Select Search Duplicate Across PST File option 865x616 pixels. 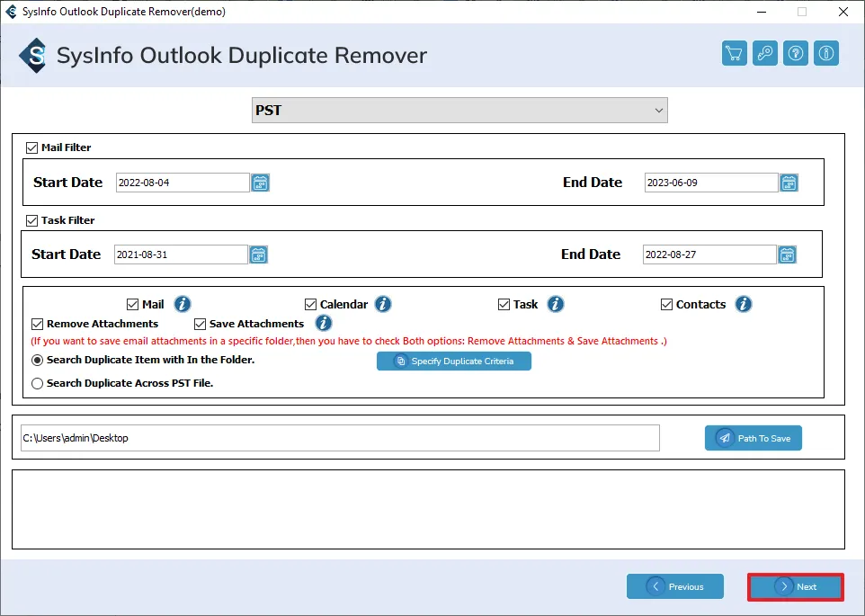[38, 383]
